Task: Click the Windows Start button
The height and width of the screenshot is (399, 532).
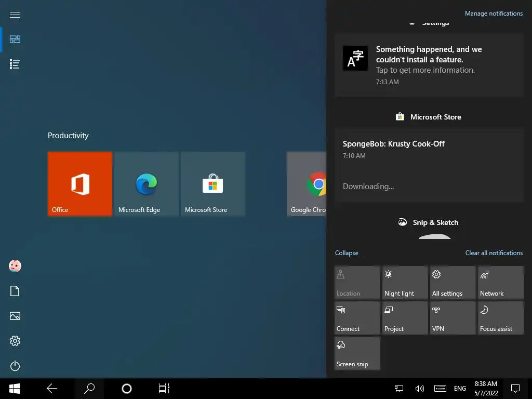Action: click(x=15, y=389)
